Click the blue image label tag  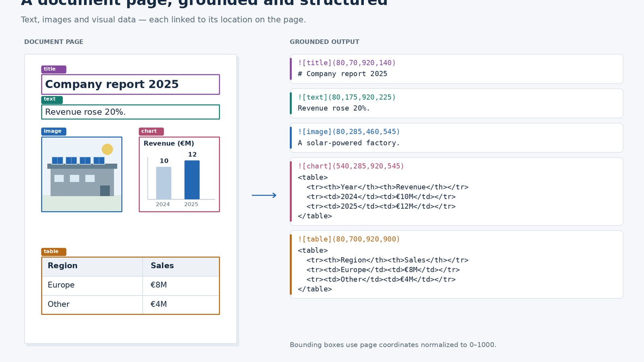click(54, 132)
